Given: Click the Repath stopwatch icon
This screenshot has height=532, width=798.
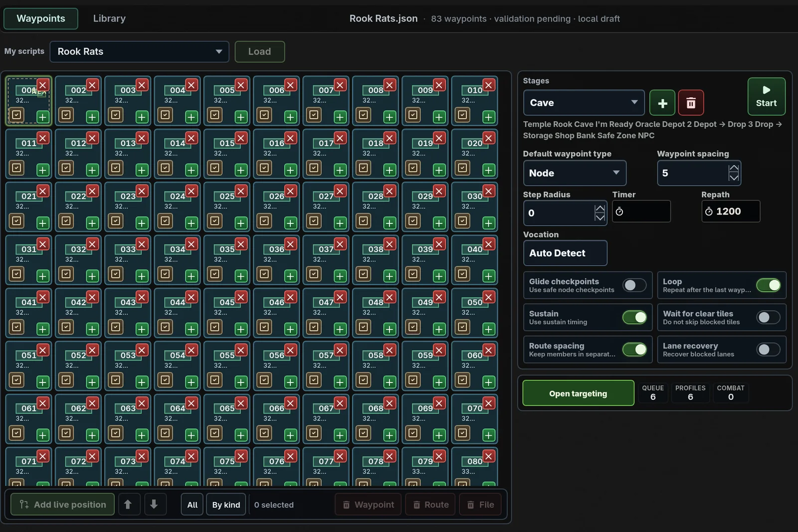Looking at the screenshot, I should tap(709, 212).
